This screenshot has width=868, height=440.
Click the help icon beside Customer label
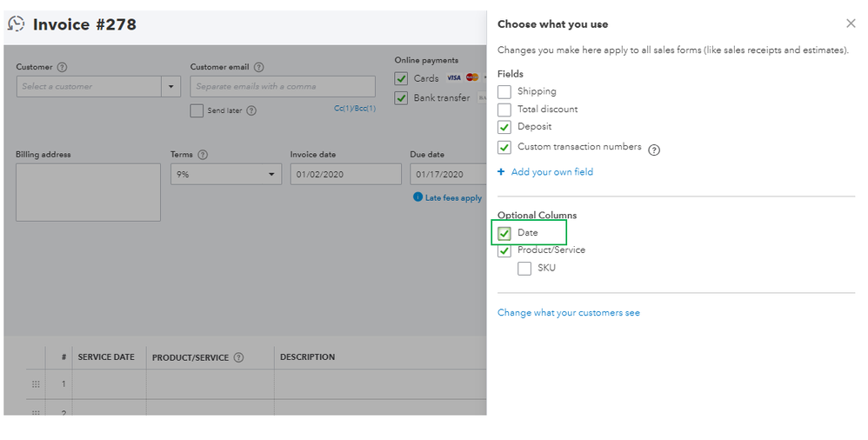pyautogui.click(x=62, y=67)
